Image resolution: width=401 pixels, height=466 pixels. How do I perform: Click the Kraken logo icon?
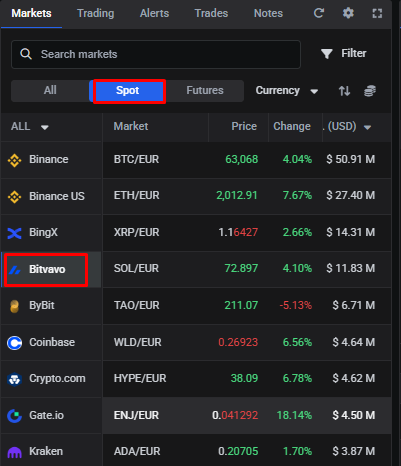pos(14,452)
